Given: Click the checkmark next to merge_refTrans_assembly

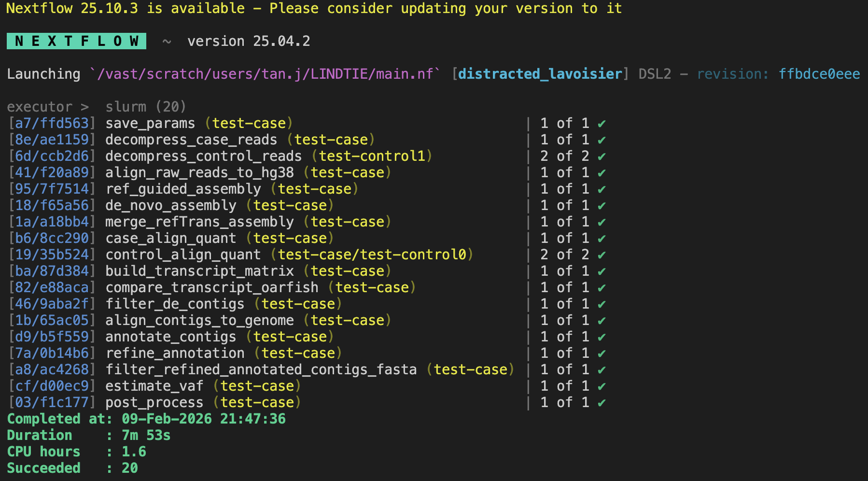Looking at the screenshot, I should (x=601, y=222).
